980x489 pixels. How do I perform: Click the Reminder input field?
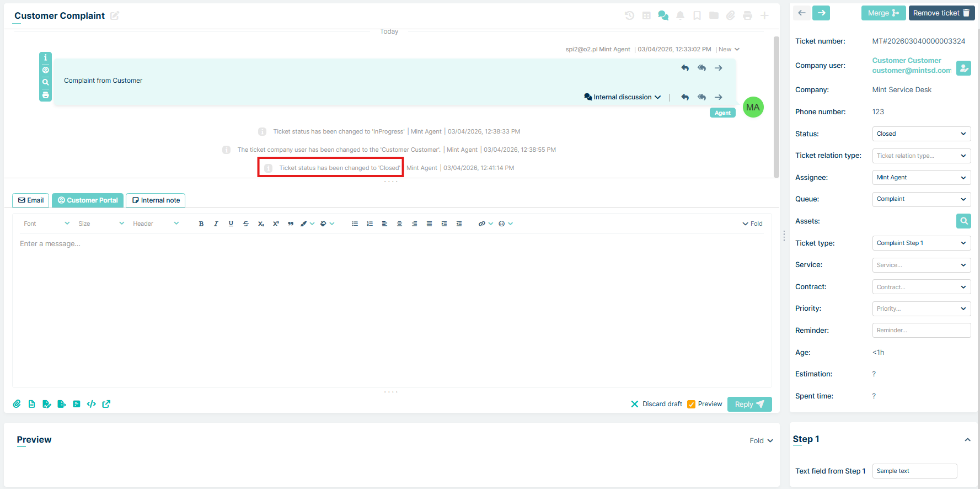click(x=921, y=331)
